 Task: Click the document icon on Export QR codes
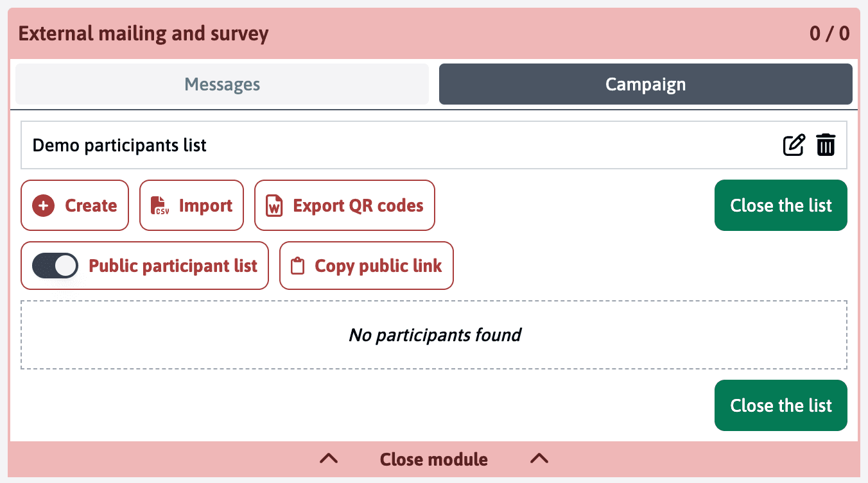275,206
